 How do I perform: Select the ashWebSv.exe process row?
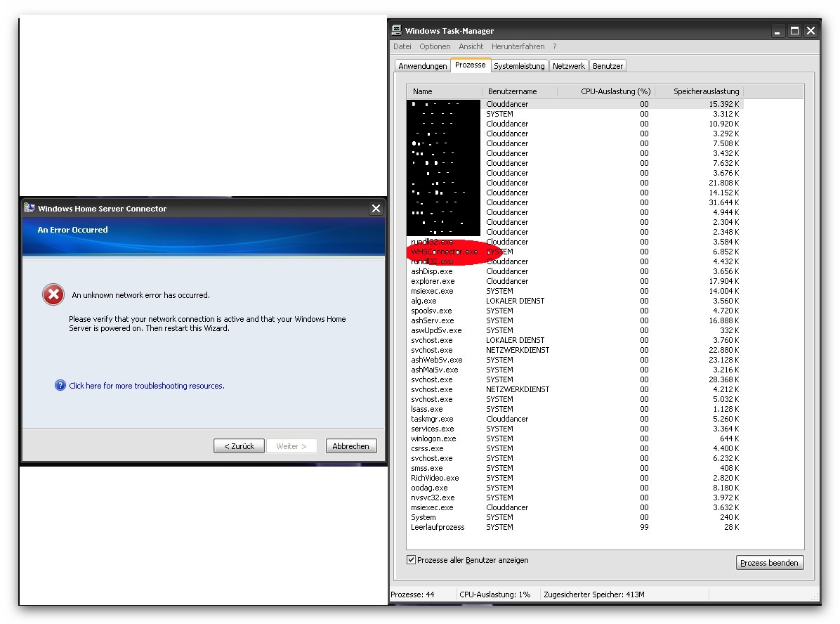click(x=575, y=360)
